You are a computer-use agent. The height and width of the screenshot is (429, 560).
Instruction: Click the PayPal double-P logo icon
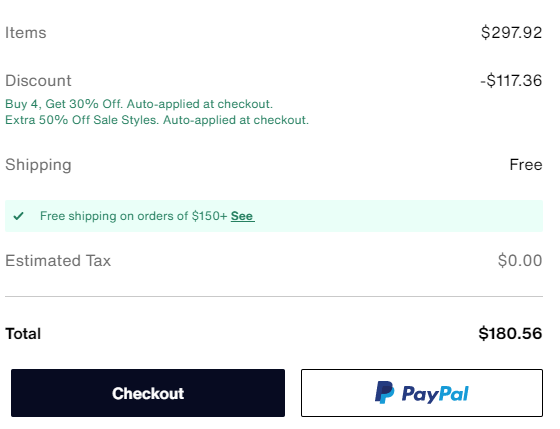(x=385, y=393)
